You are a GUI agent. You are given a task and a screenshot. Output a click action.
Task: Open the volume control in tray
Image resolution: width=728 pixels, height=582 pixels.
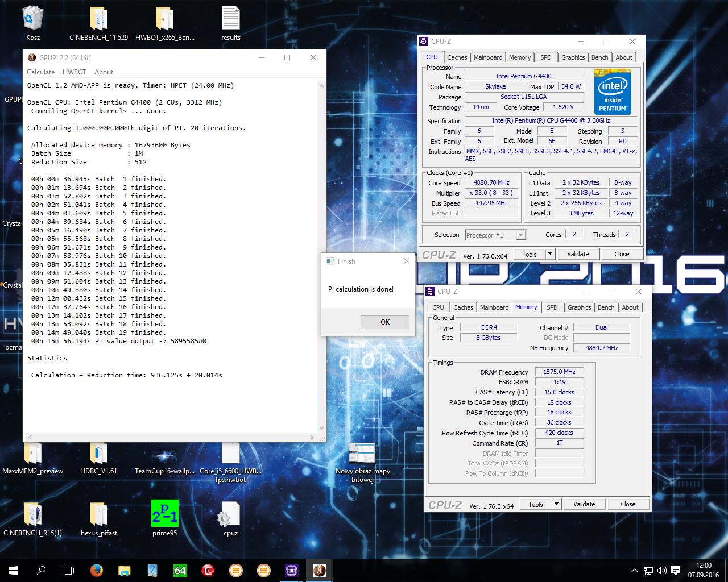pos(661,571)
